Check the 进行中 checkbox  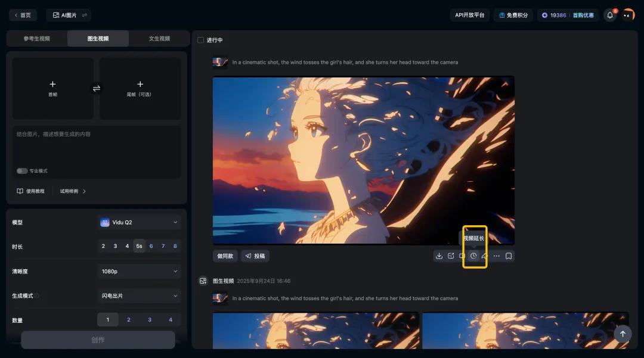200,40
